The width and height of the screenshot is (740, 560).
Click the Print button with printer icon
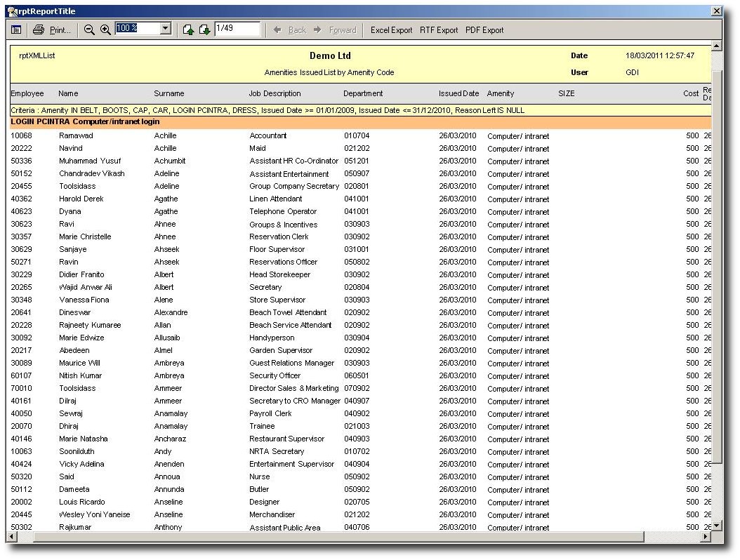[52, 30]
